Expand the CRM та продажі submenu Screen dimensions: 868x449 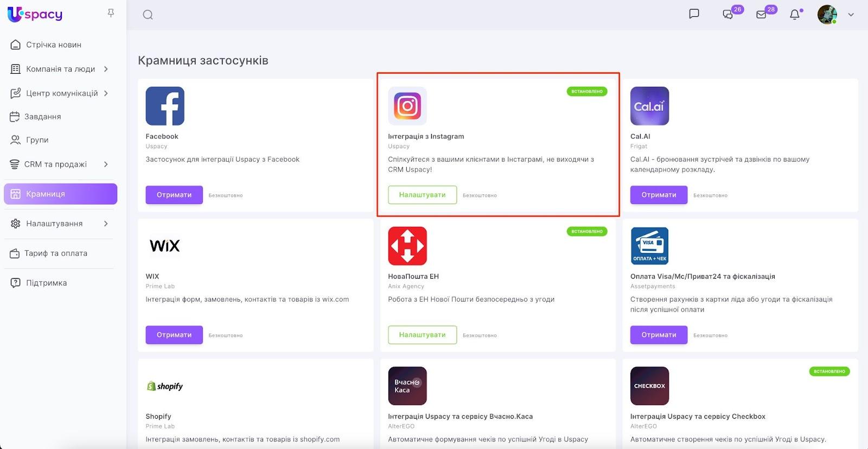[106, 164]
